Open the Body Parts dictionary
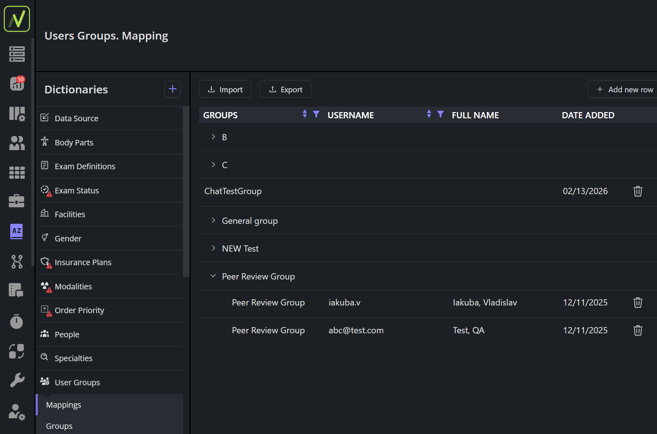The height and width of the screenshot is (434, 657). coord(110,142)
